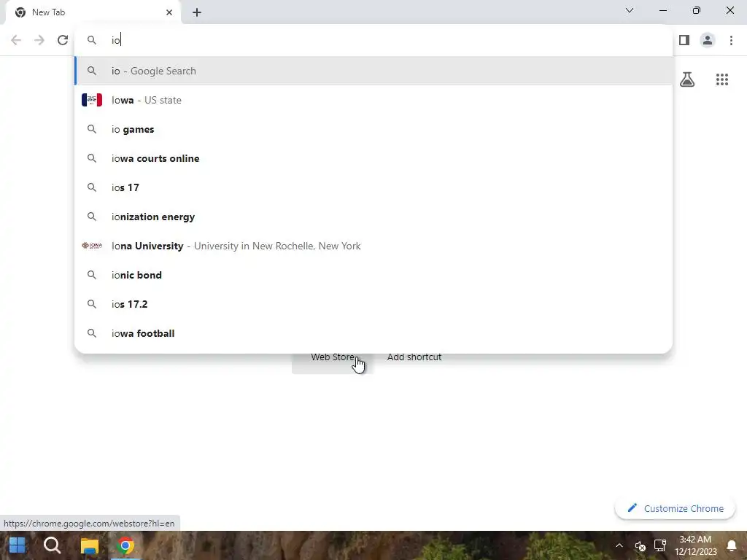
Task: Select 'Iowa - US state' suggestion
Action: coord(373,100)
